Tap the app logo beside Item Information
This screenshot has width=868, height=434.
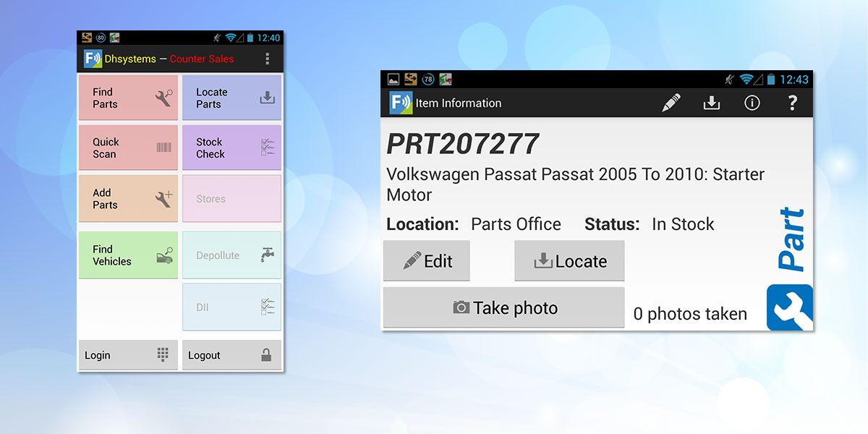[x=401, y=103]
